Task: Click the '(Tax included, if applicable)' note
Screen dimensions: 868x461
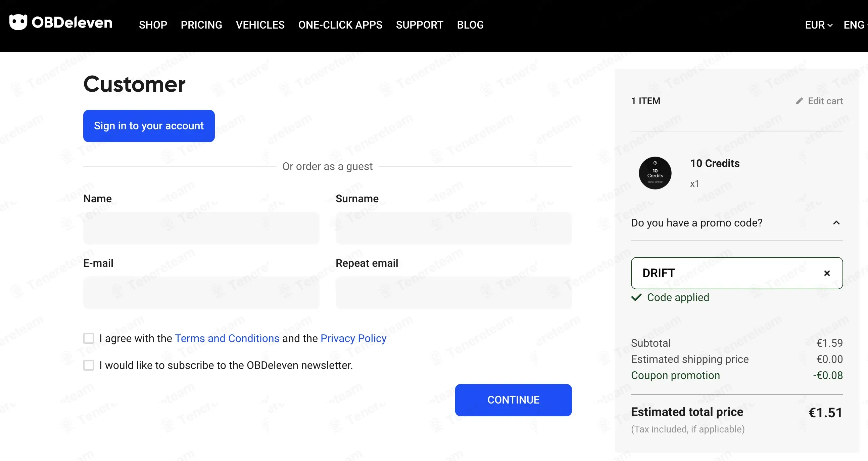Action: pyautogui.click(x=688, y=429)
